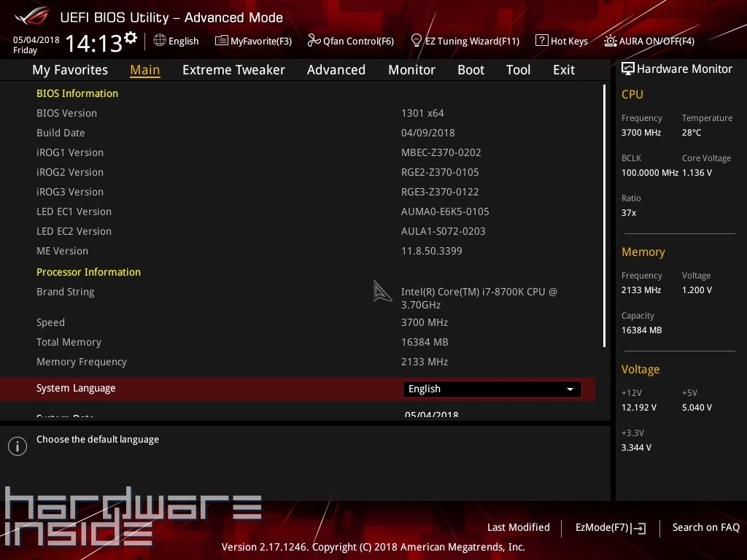The height and width of the screenshot is (560, 747).
Task: Select the Main tab
Action: click(145, 70)
